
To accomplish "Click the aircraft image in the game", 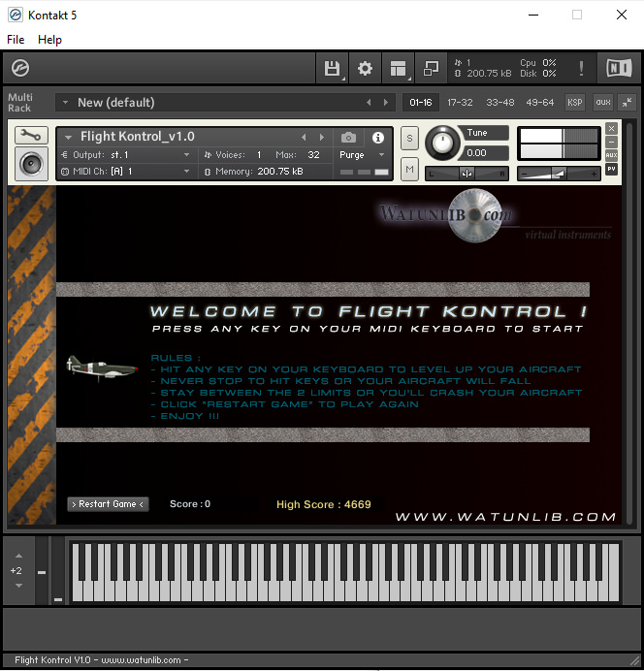I will click(x=102, y=368).
